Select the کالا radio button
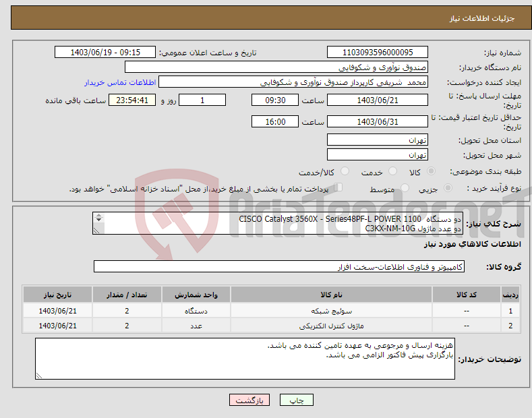The width and height of the screenshot is (532, 418). [431, 171]
